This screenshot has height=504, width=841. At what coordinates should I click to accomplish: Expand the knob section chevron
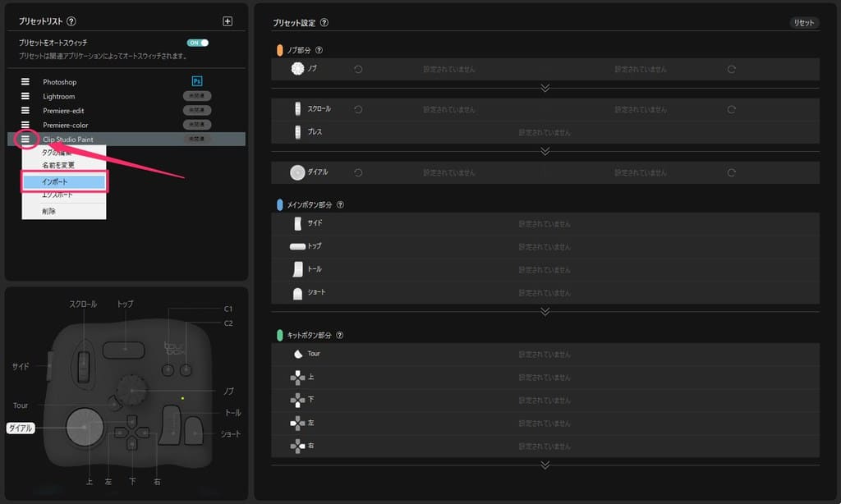545,87
